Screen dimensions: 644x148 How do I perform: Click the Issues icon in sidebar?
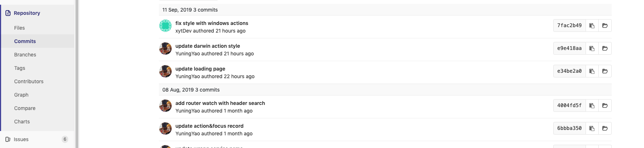click(8, 139)
